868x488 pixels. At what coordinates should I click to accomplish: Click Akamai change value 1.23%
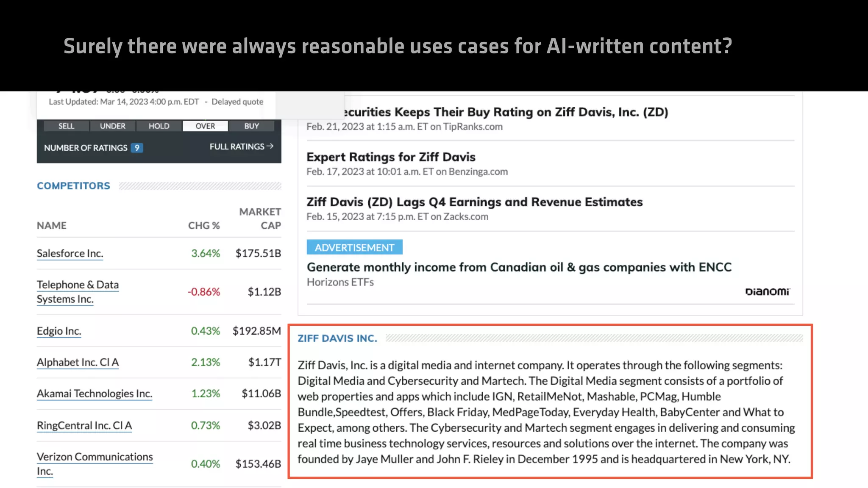pos(206,394)
